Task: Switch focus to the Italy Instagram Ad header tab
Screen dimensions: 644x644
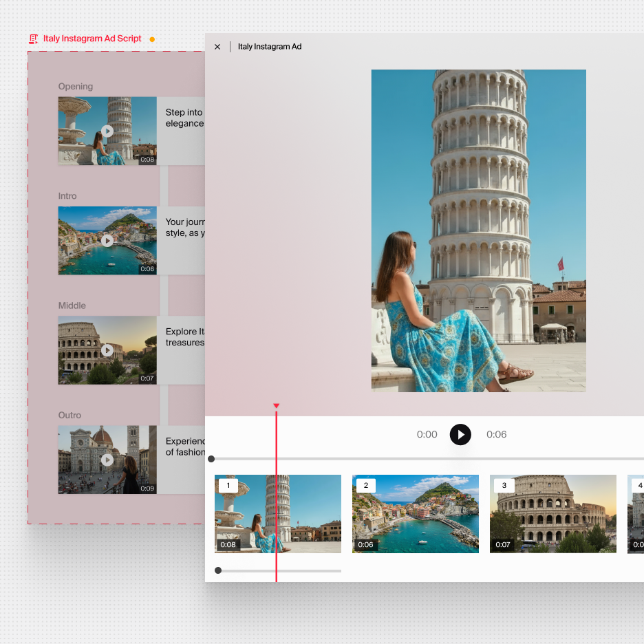Action: tap(270, 46)
